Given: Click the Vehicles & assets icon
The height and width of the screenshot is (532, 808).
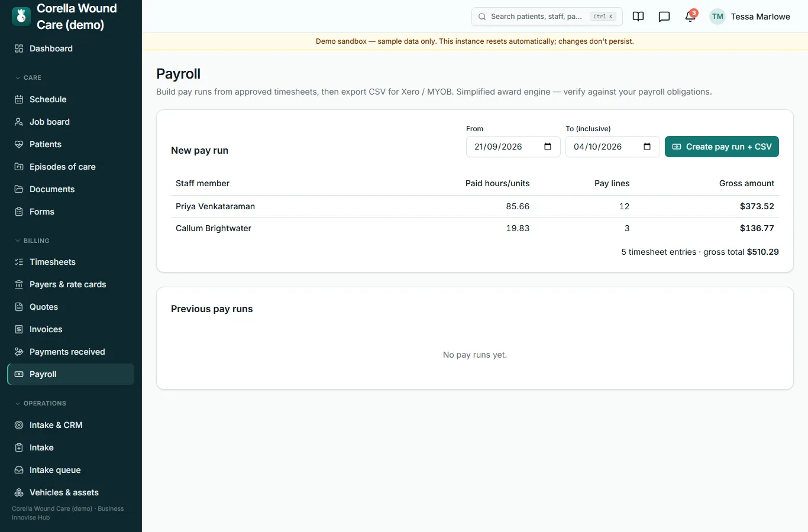Looking at the screenshot, I should point(19,492).
